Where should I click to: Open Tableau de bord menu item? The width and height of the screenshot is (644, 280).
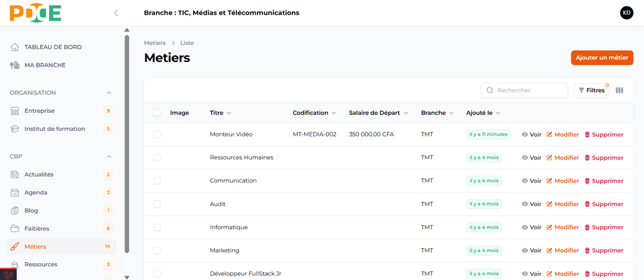pos(61,47)
